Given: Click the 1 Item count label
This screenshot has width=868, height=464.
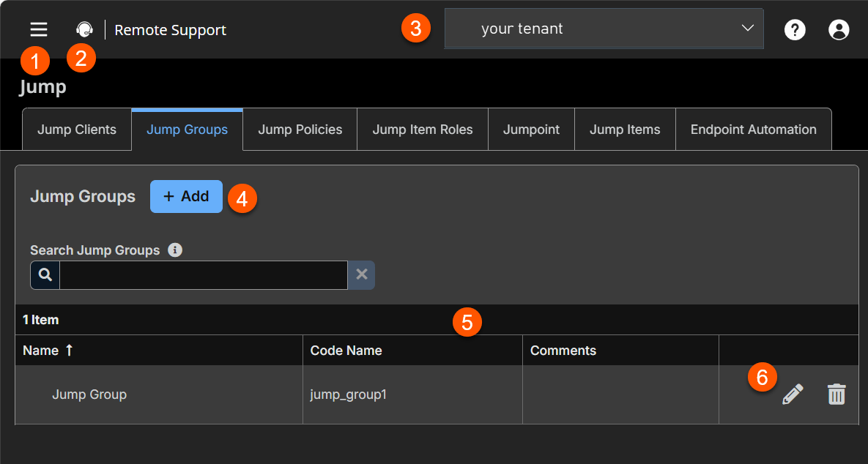Looking at the screenshot, I should 40,320.
